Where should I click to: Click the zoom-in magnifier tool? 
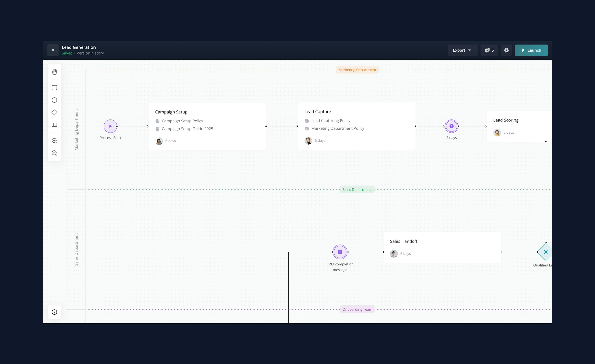[x=54, y=140]
